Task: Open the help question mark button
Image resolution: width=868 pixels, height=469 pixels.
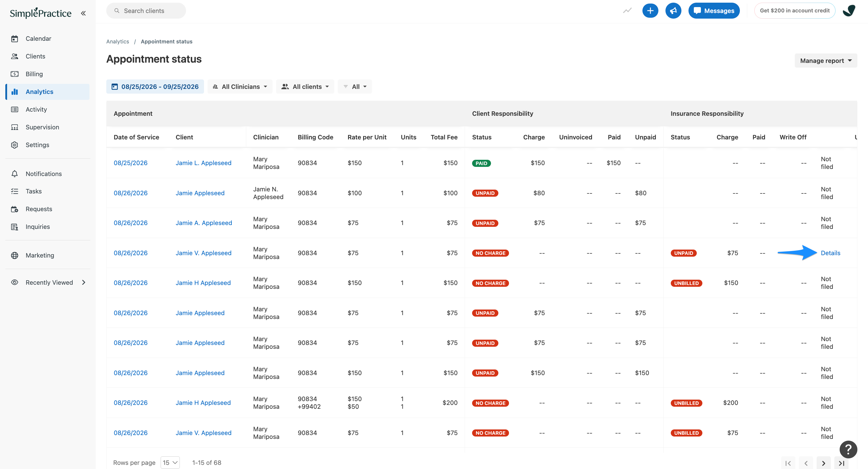Action: pyautogui.click(x=848, y=449)
